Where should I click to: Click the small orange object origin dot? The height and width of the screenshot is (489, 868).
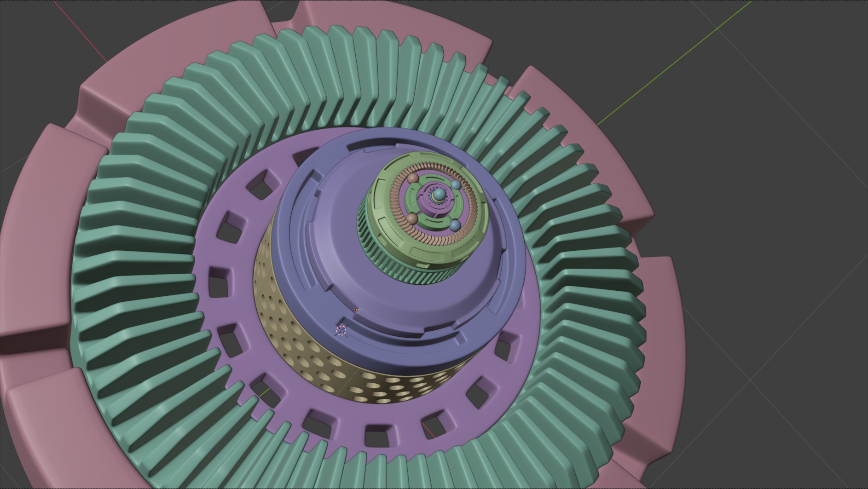(x=356, y=310)
